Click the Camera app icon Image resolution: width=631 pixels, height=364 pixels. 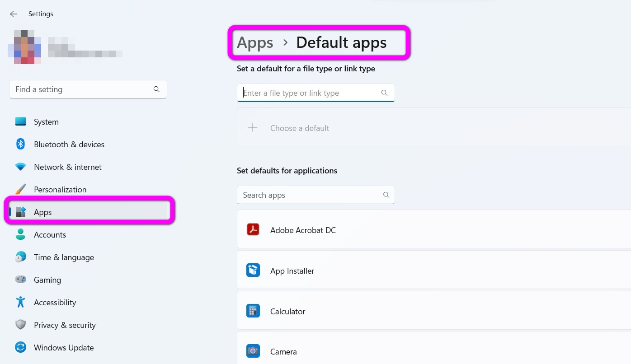pyautogui.click(x=253, y=351)
